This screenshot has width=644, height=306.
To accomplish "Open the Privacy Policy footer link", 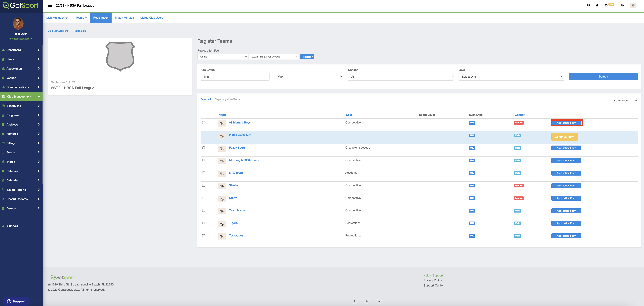I will click(x=433, y=280).
